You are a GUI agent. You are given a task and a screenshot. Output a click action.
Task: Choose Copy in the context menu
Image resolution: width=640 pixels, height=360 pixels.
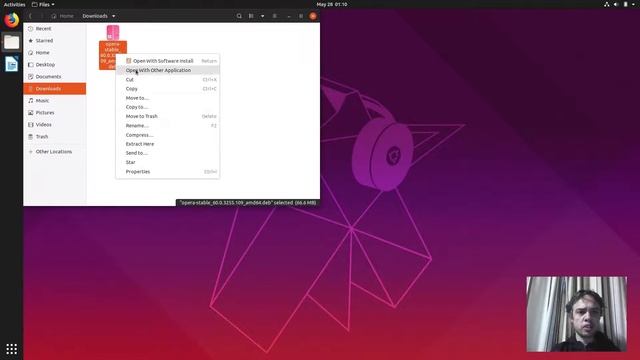168,89
